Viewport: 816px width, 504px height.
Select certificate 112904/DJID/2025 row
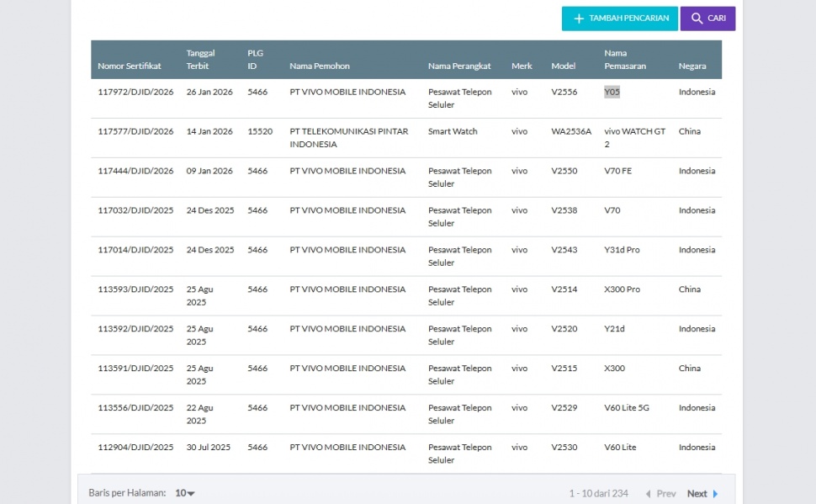pos(135,448)
